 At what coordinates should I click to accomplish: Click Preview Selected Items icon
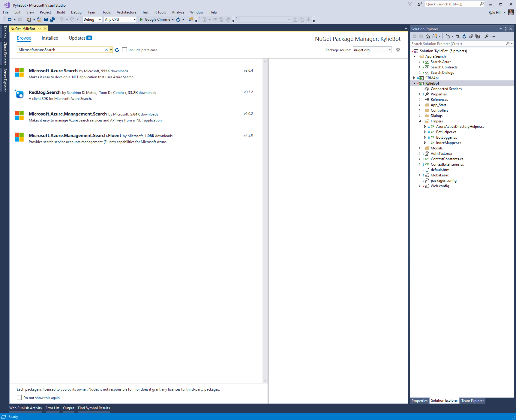[493, 36]
